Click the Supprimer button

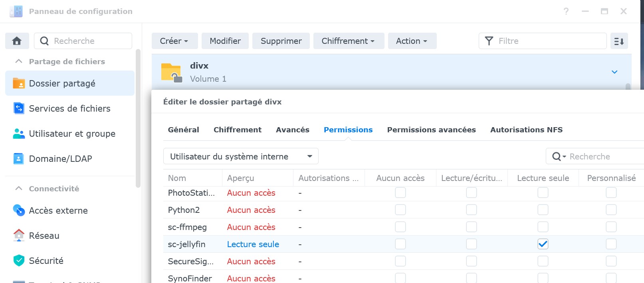click(281, 41)
